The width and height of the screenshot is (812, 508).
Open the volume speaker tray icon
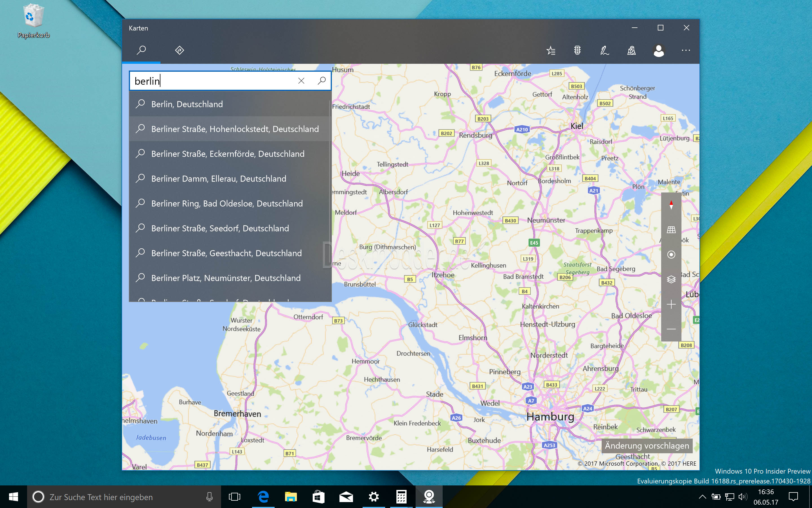pyautogui.click(x=743, y=497)
